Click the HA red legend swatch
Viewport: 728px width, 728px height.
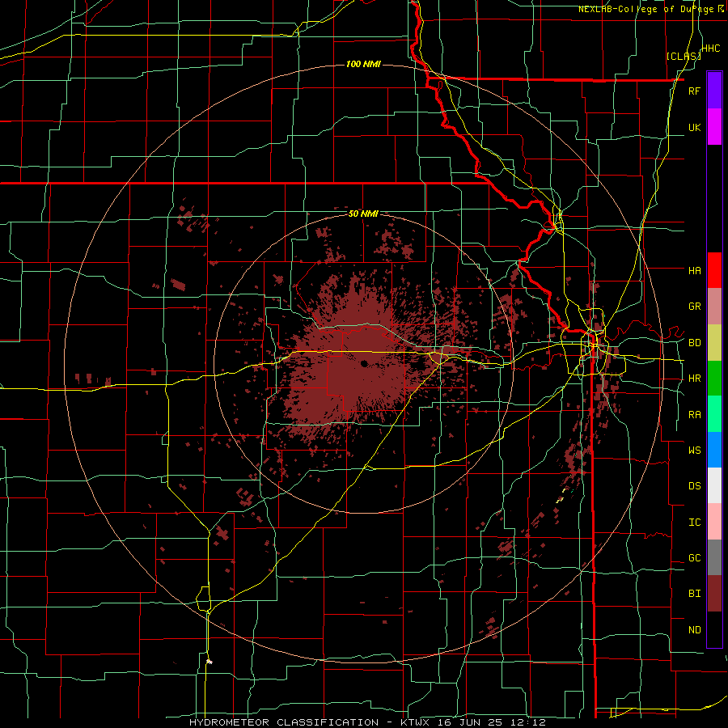pyautogui.click(x=714, y=270)
